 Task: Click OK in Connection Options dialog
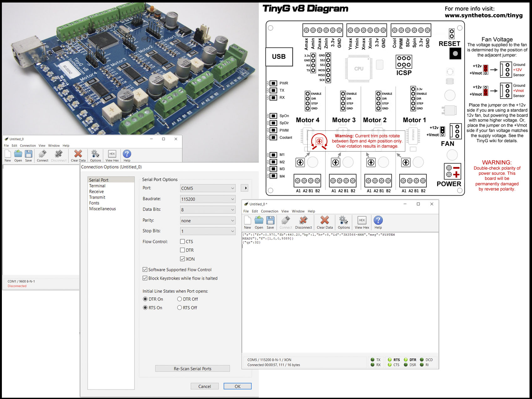pyautogui.click(x=238, y=386)
